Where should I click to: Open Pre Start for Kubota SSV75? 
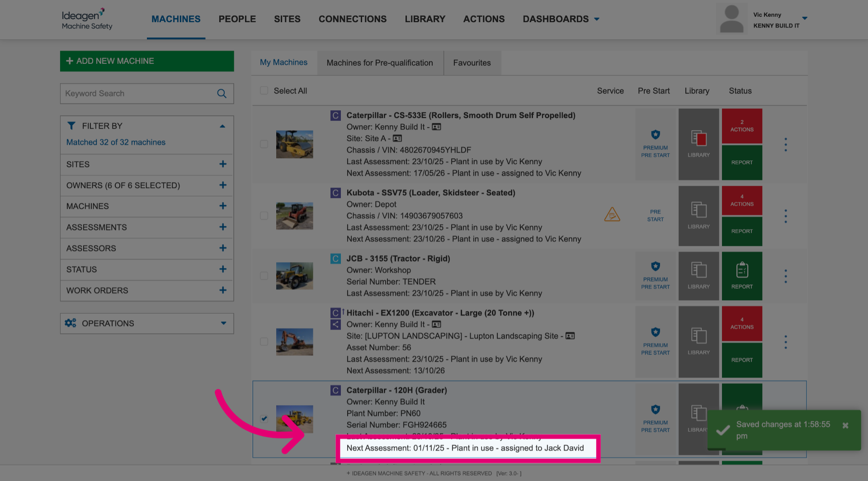655,216
